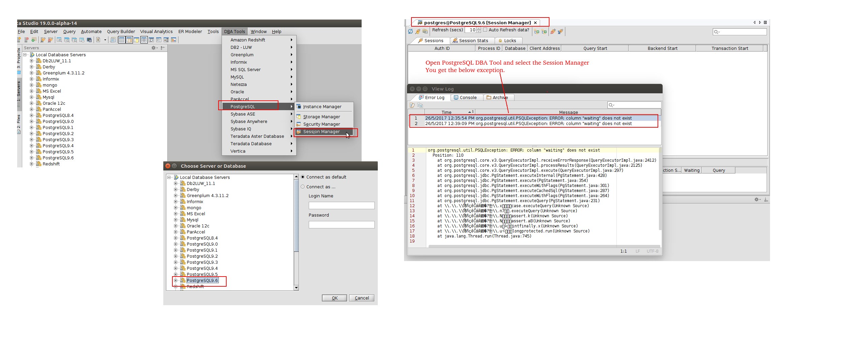868x350 pixels.
Task: Click Cancel in Choose Server or Database dialog
Action: [362, 298]
